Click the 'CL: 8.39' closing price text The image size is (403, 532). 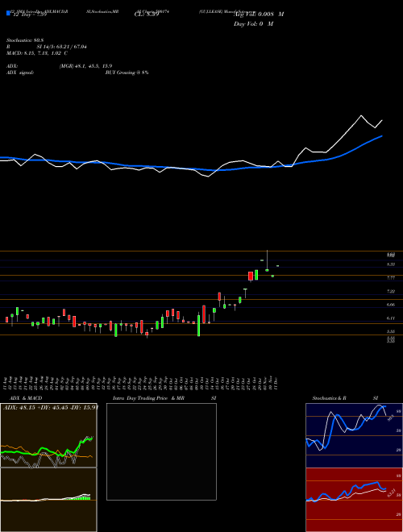pos(147,15)
